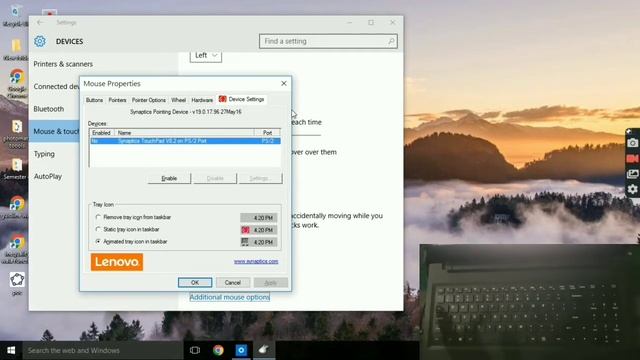The width and height of the screenshot is (640, 360).
Task: Click the red video record icon
Action: (x=633, y=158)
